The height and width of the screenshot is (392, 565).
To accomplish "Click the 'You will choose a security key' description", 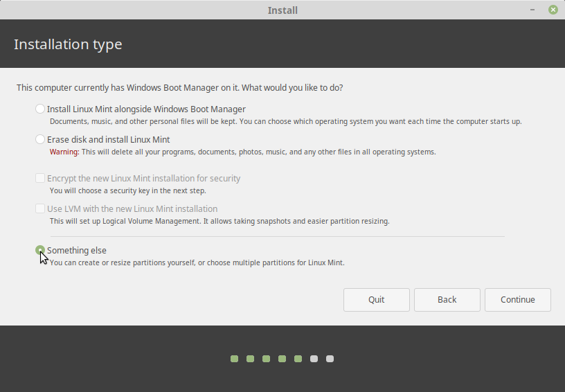I will click(128, 190).
